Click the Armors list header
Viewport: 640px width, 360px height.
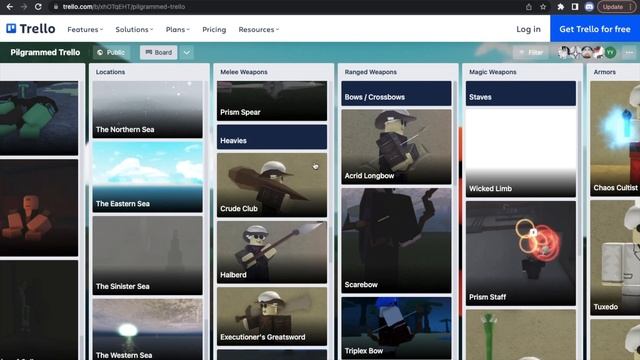pos(604,72)
